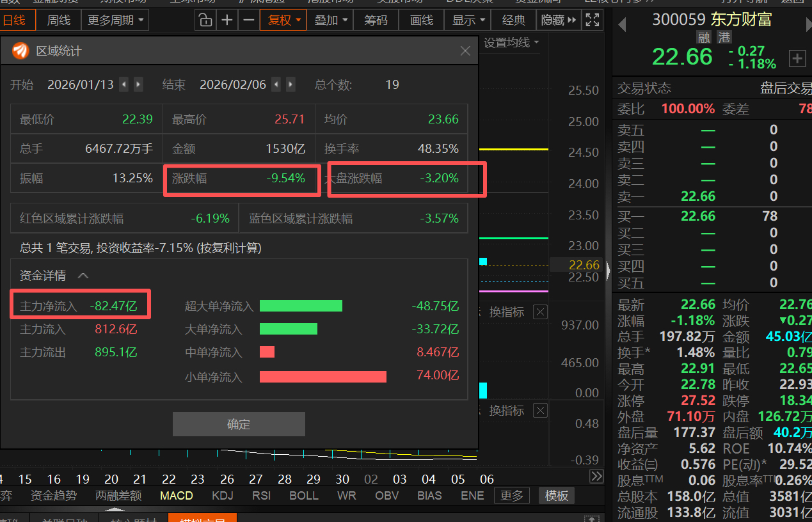The width and height of the screenshot is (812, 522).
Task: Close the 区域统计 dialog
Action: pos(465,51)
